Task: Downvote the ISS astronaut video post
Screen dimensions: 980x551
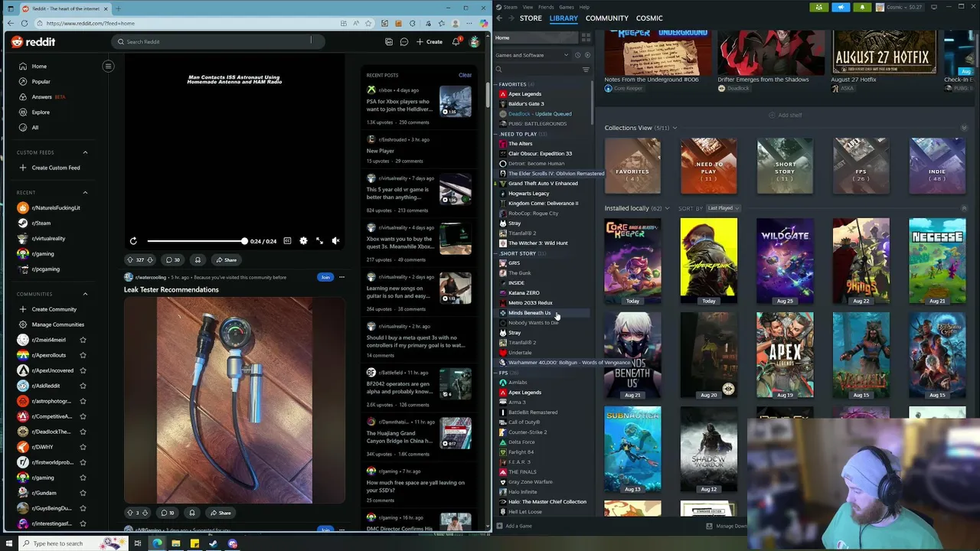Action: [151, 260]
